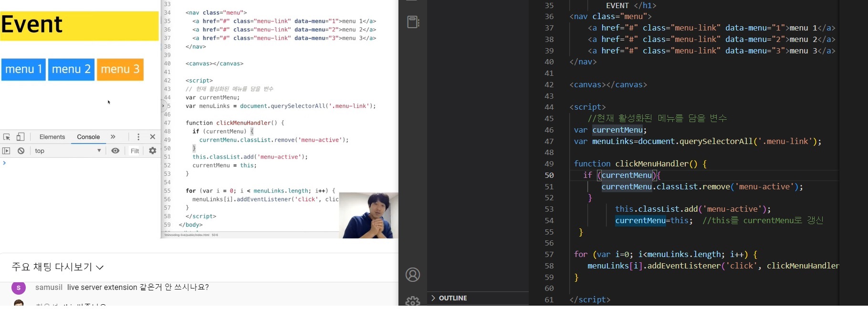
Task: Click line number 50 in VS Code gutter
Action: click(549, 175)
